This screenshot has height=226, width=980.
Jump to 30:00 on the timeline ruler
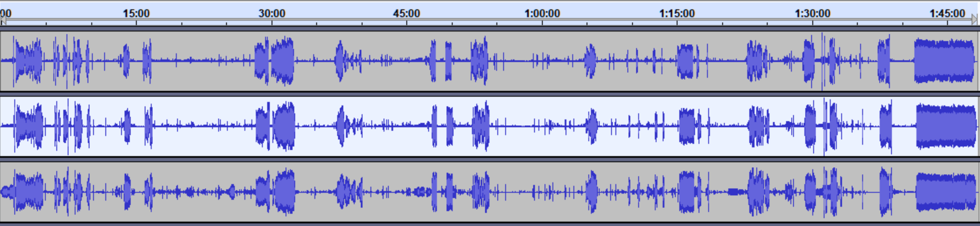272,13
